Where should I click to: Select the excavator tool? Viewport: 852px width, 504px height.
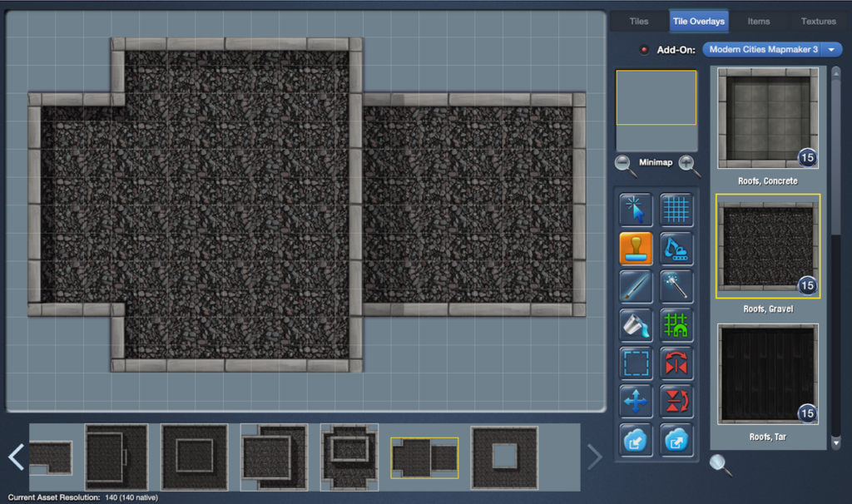(x=676, y=248)
